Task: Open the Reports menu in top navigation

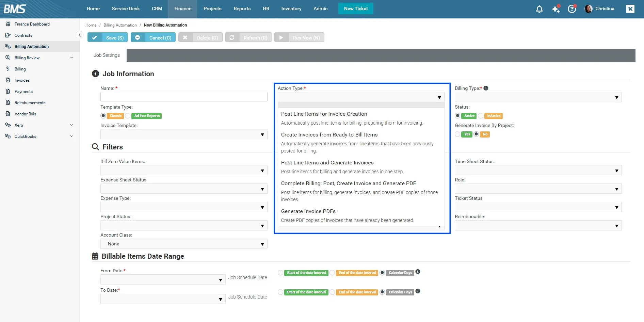Action: point(242,9)
